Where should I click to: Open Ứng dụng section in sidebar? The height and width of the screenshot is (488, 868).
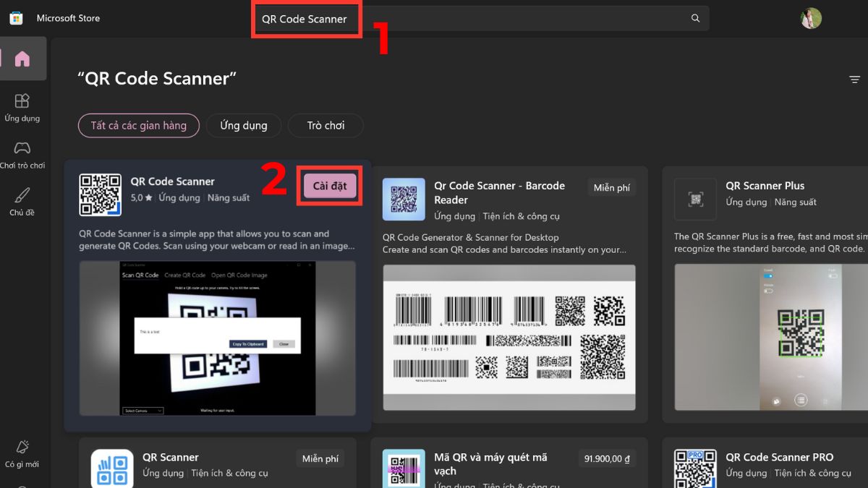22,107
